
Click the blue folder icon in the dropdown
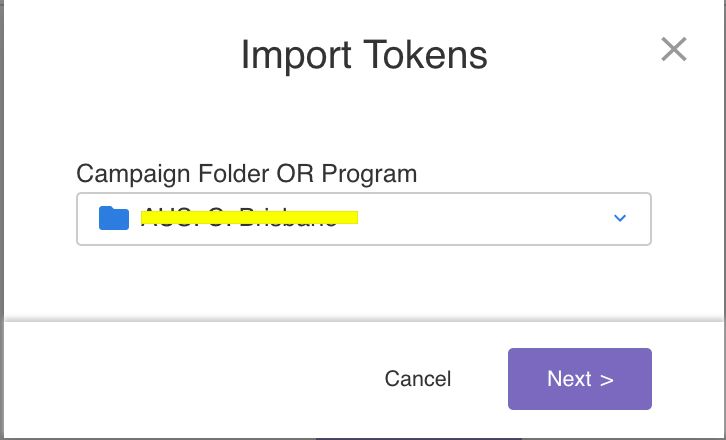pos(114,218)
